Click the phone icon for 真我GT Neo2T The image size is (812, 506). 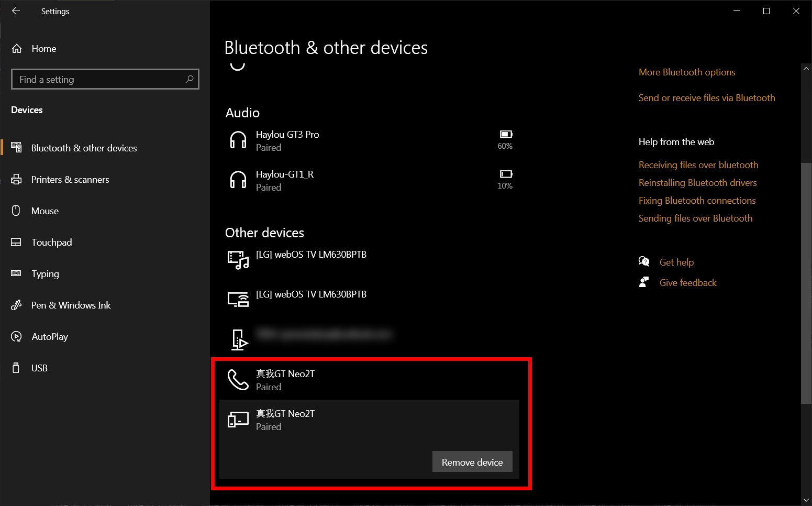pyautogui.click(x=238, y=380)
